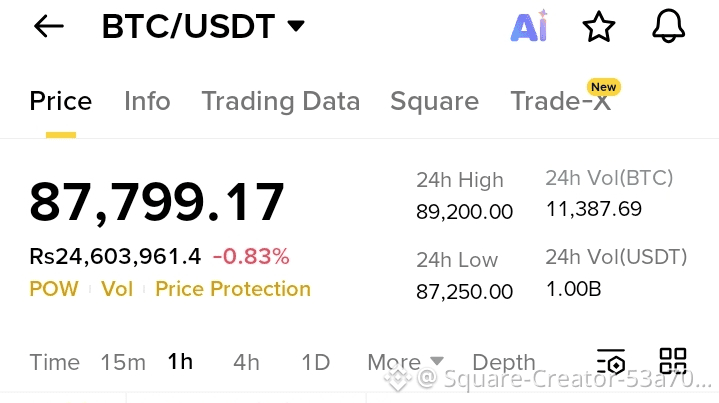Open the AI assistant icon
Screen dimensions: 719x403
(529, 26)
